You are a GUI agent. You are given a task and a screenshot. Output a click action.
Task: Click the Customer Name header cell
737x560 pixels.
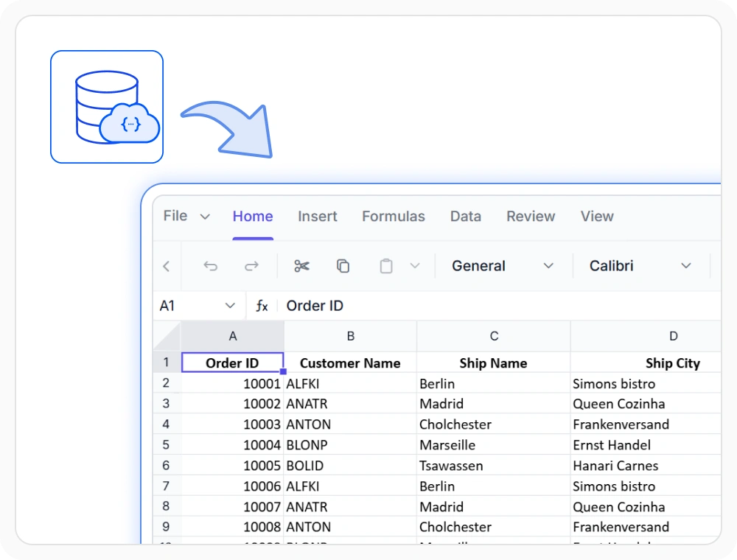point(350,363)
